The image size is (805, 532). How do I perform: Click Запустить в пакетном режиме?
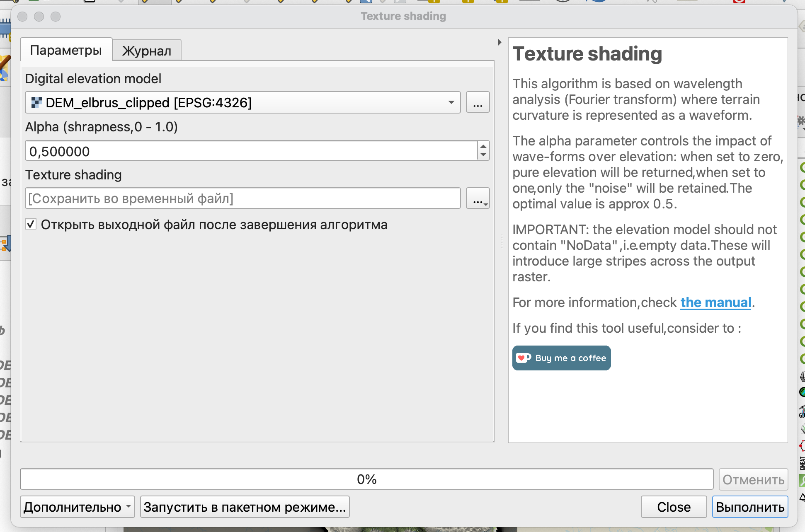[245, 507]
